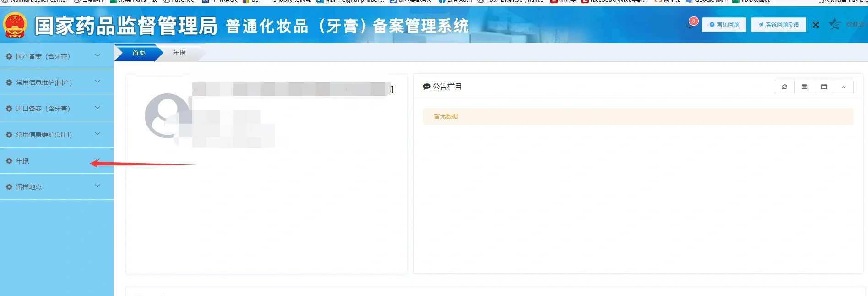Expand chevron for 进口备案（含牙膏）
The width and height of the screenshot is (868, 296).
pyautogui.click(x=98, y=108)
